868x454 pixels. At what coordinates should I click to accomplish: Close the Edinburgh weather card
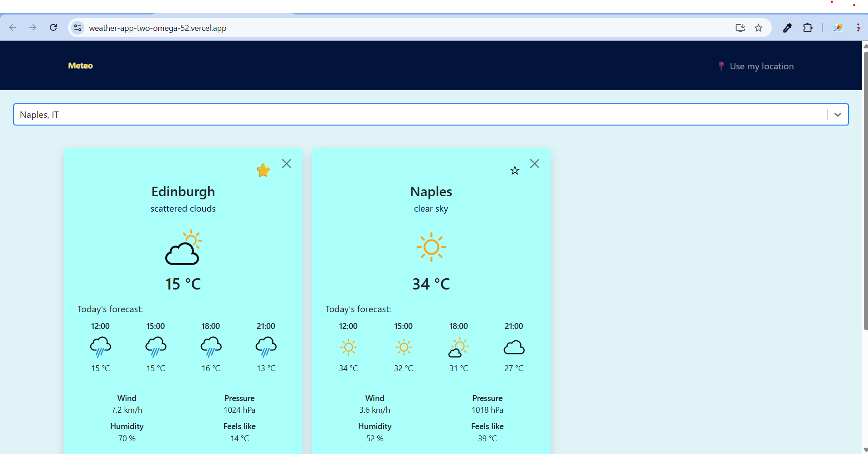pyautogui.click(x=287, y=164)
